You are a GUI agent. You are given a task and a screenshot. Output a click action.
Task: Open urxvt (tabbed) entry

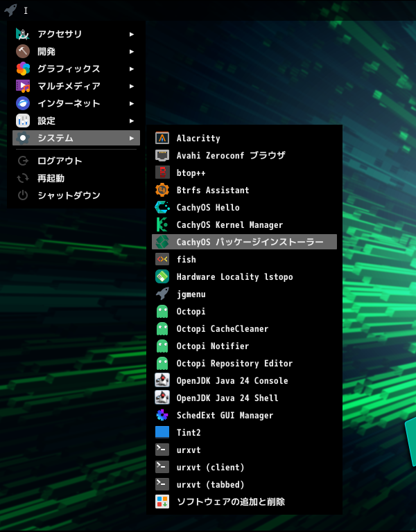tap(244, 484)
